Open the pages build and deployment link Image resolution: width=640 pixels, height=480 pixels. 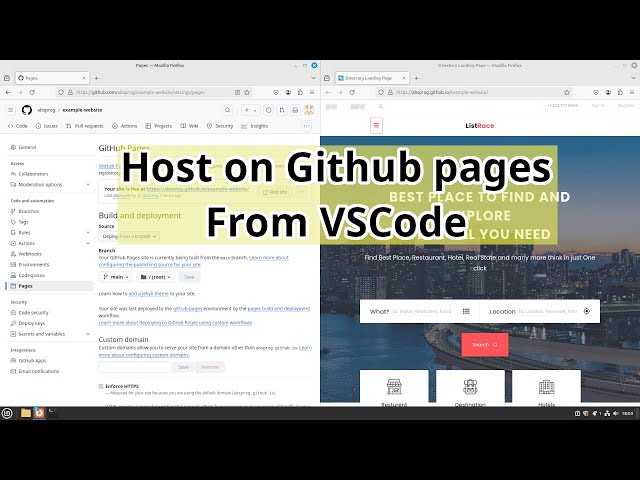tap(279, 309)
